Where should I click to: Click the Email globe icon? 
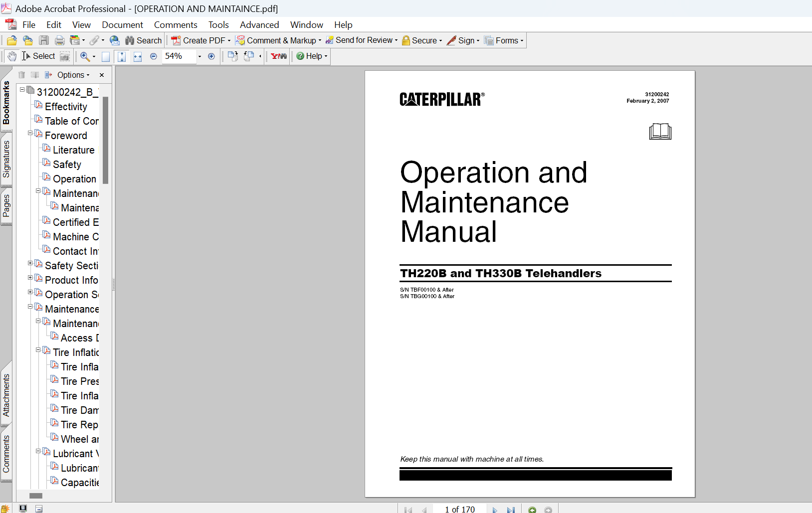[x=115, y=40]
